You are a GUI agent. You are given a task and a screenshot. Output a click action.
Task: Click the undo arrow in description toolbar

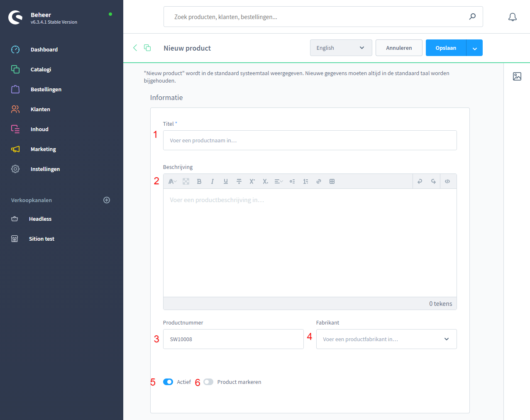[x=420, y=181]
